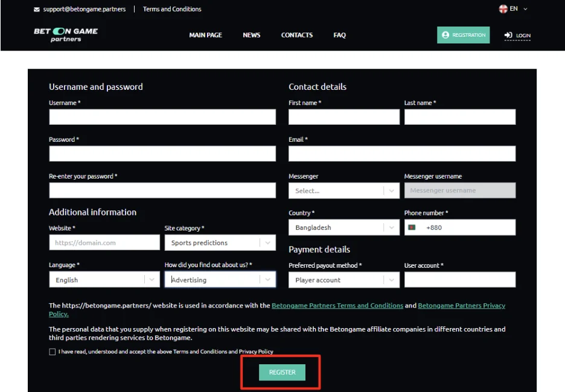Navigate to the CONTACTS page

[x=296, y=35]
